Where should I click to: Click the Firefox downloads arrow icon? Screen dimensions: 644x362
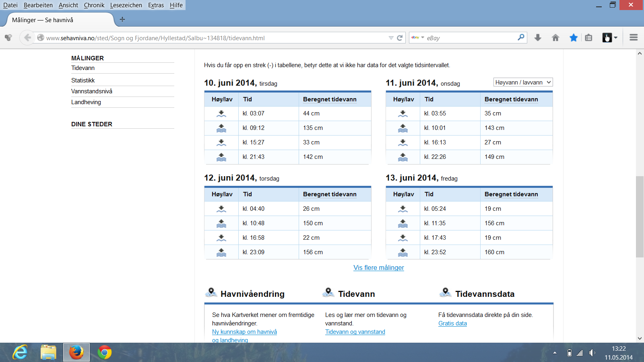point(538,38)
